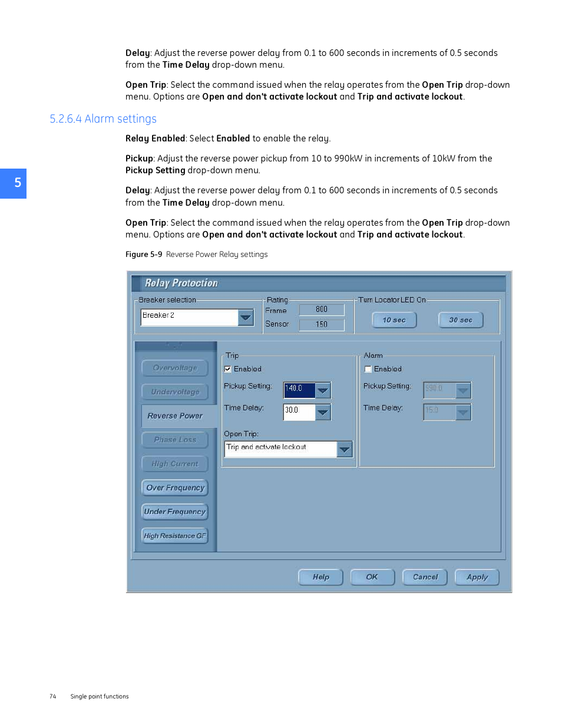
Task: Click the chapter 5 side tab marker
Action: tap(13, 183)
